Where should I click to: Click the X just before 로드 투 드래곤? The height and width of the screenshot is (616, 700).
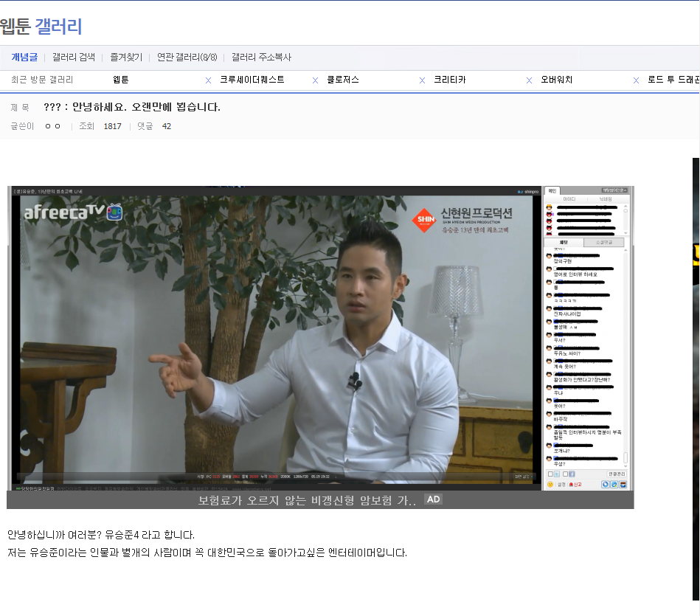[636, 80]
